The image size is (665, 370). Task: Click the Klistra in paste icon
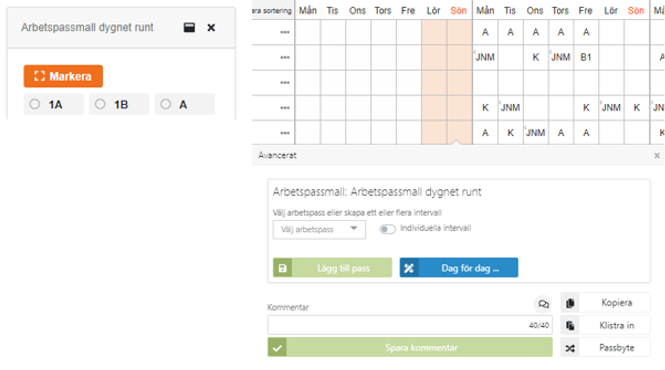pos(570,325)
